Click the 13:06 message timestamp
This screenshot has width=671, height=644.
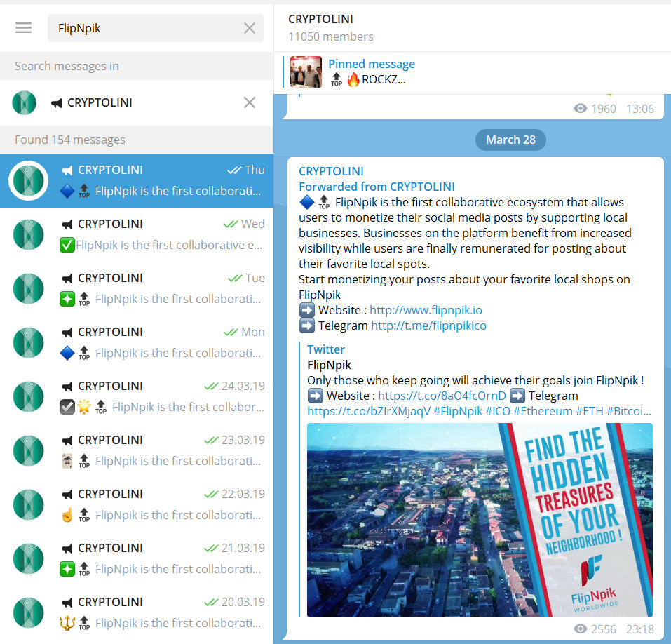click(x=639, y=109)
